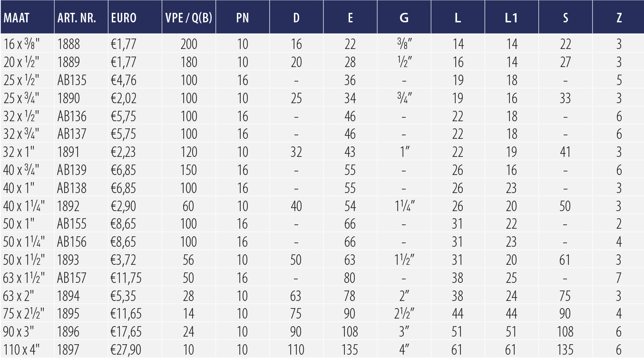
Task: Click article number 1896
Action: (x=68, y=332)
